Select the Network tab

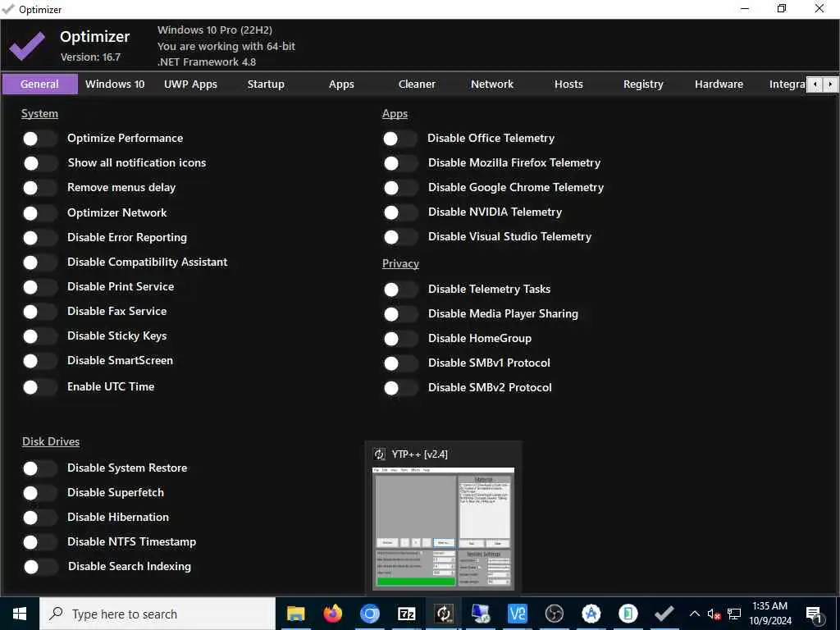pyautogui.click(x=492, y=84)
